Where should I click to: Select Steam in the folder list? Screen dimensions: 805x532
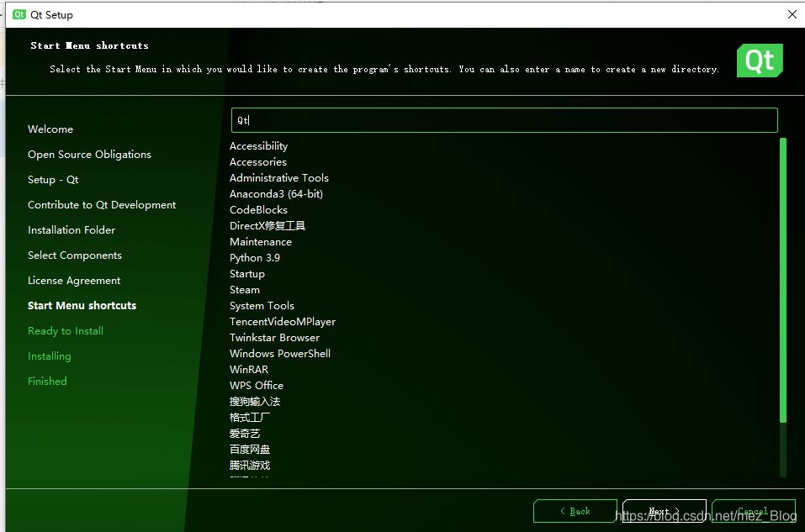[x=245, y=290]
